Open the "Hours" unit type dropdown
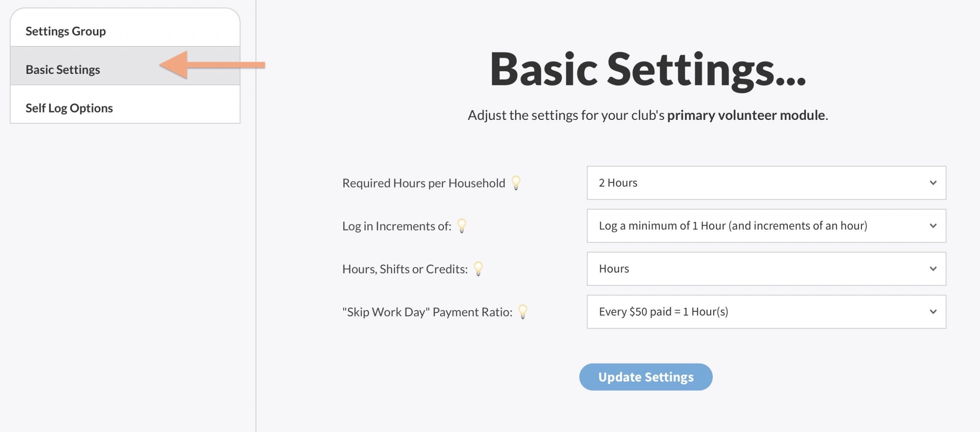The width and height of the screenshot is (980, 432). [x=766, y=268]
